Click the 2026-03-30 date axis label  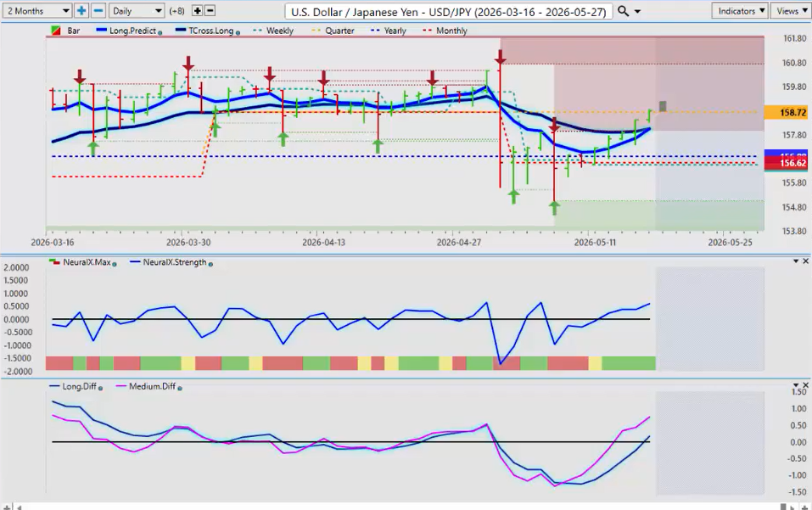click(x=188, y=243)
